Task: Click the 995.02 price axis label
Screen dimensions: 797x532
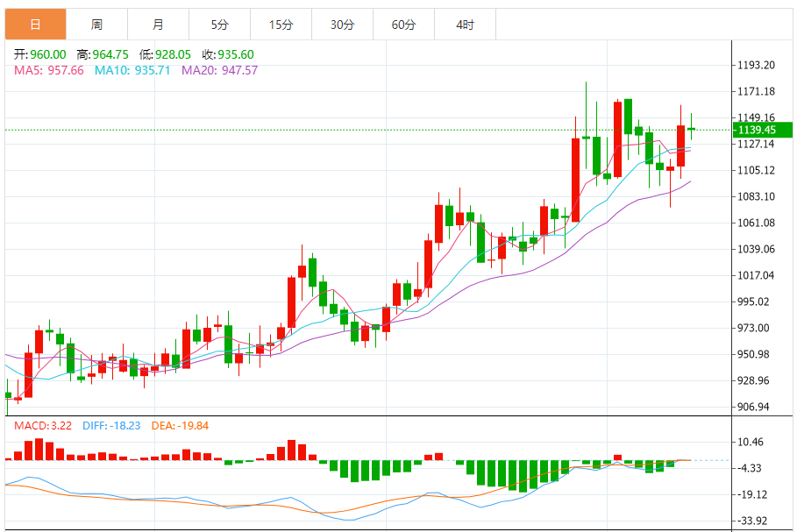Action: tap(753, 301)
